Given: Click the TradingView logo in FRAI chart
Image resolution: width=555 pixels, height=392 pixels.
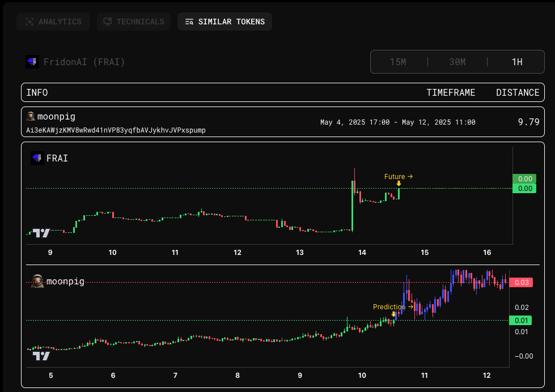Looking at the screenshot, I should [x=41, y=233].
